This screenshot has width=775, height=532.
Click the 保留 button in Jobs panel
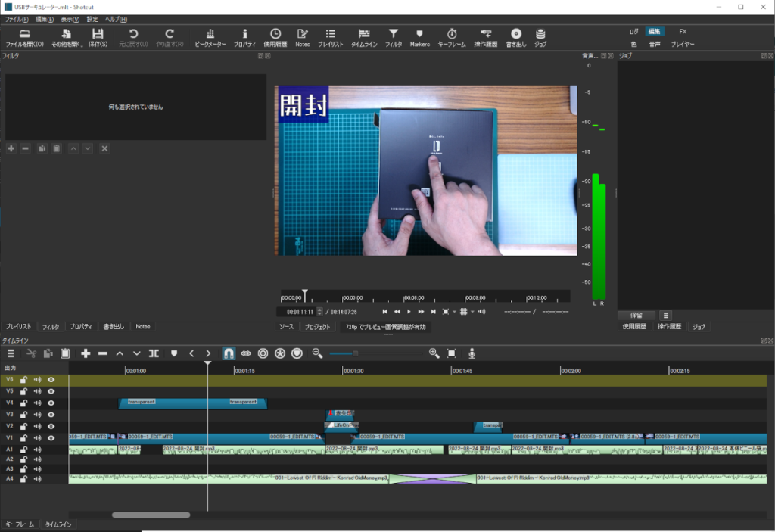[x=636, y=315]
